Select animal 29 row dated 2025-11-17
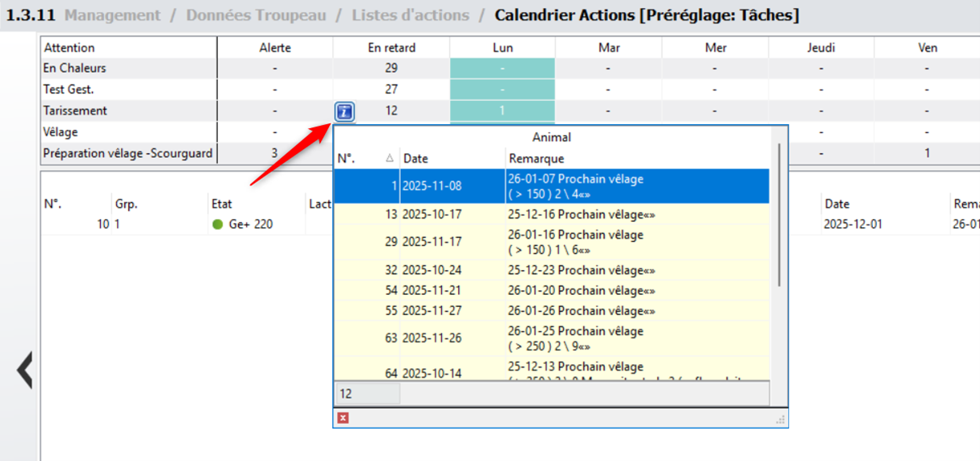 (551, 242)
